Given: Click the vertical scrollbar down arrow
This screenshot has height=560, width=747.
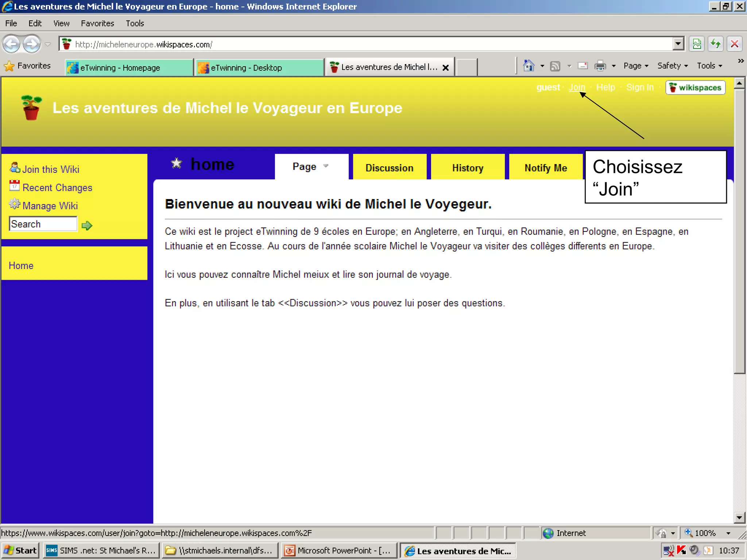Looking at the screenshot, I should pyautogui.click(x=739, y=517).
